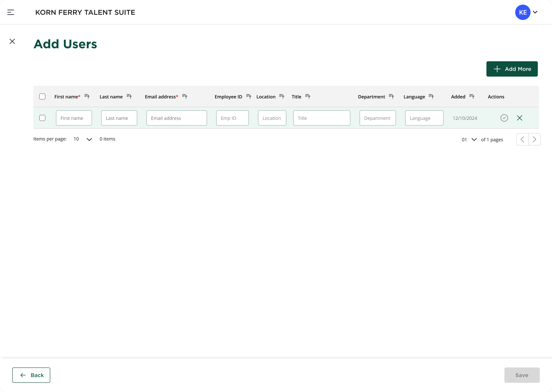
Task: Delete row with green X icon
Action: tap(519, 118)
